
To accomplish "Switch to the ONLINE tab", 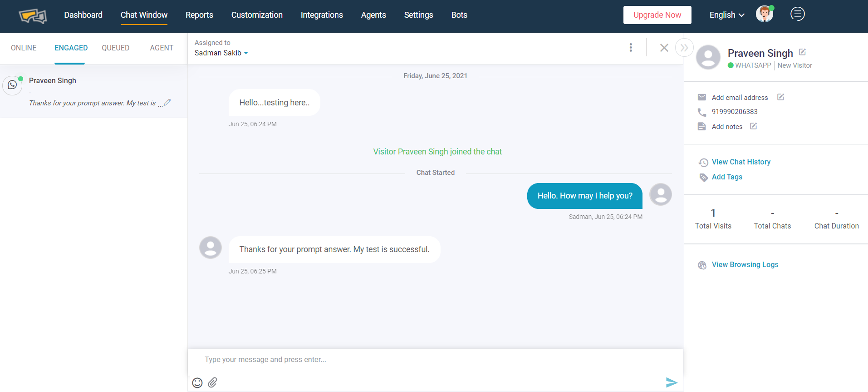I will coord(24,48).
